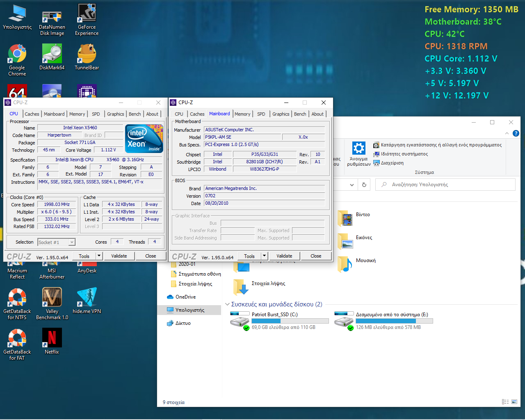Screen dimensions: 525x420
Task: Click Motherboard: 38°C gadget reading
Action: [x=463, y=21]
